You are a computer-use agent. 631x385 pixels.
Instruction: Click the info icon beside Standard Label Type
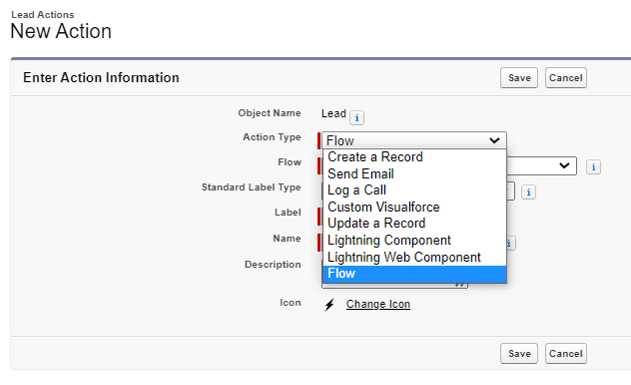528,192
